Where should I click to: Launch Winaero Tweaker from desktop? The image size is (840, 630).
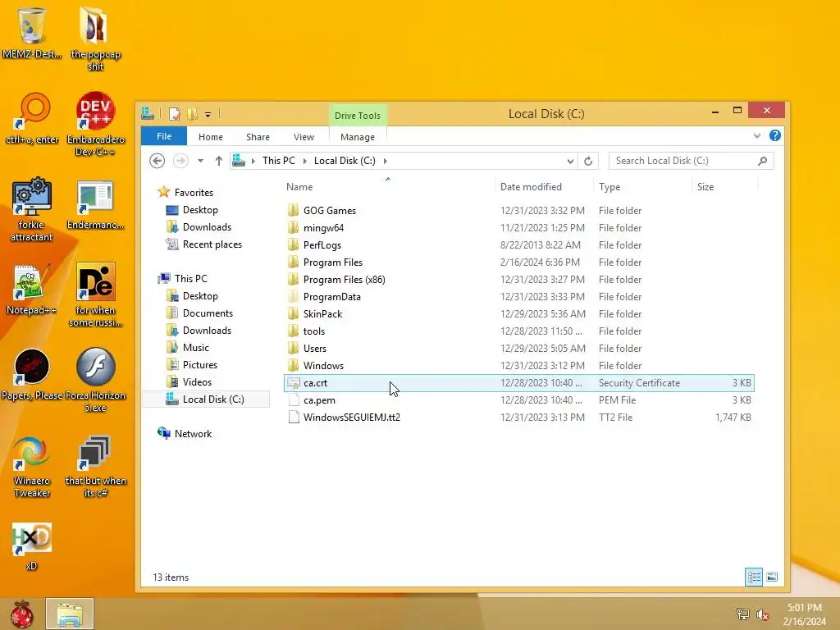coord(32,466)
